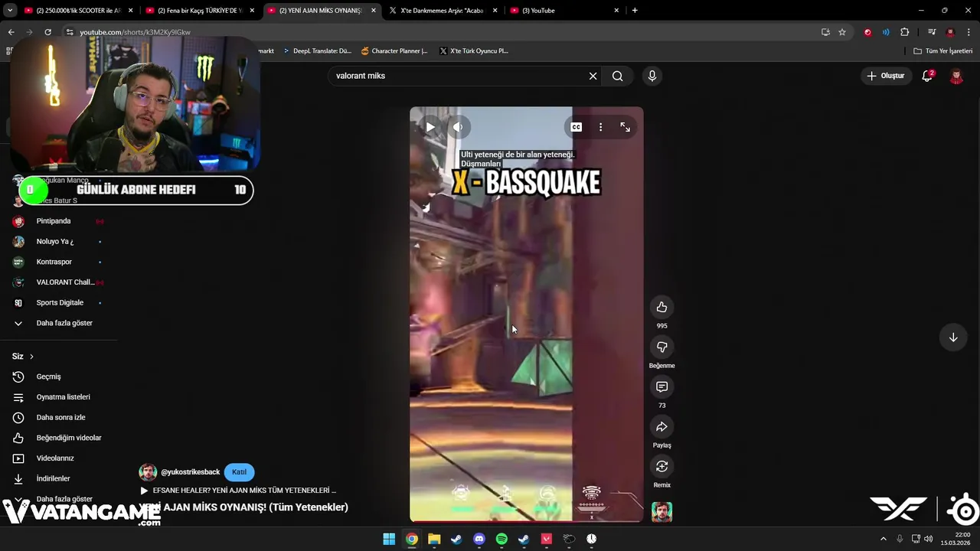Open the three-dot more options on the Short
Screen dimensions: 980x551
coord(600,127)
